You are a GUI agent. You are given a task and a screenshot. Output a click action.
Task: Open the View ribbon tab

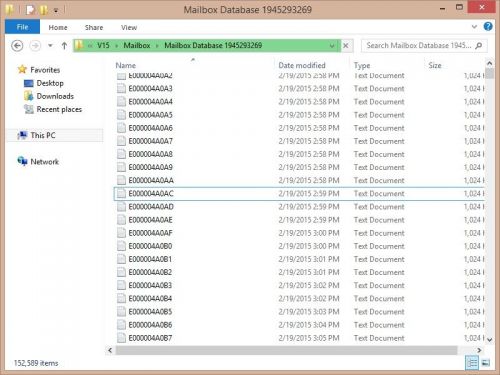point(129,27)
